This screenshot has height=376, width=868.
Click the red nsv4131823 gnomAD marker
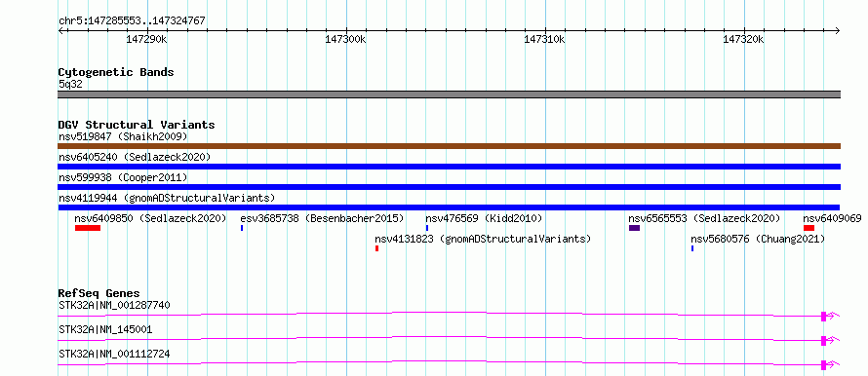click(377, 248)
